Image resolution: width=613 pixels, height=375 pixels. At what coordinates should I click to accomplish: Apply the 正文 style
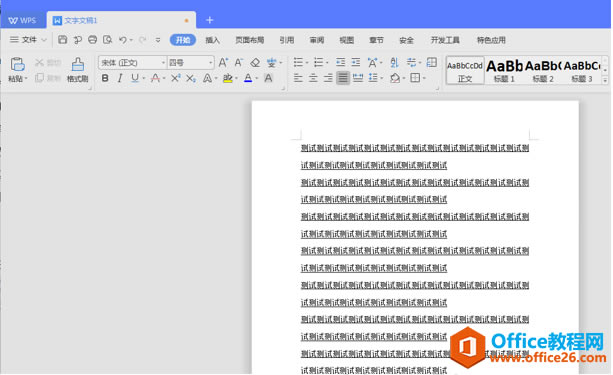click(x=465, y=70)
